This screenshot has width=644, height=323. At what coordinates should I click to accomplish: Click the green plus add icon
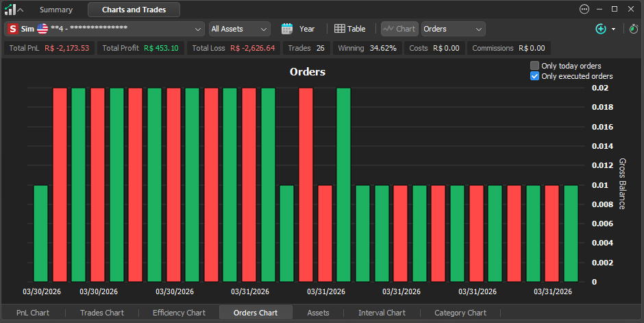(601, 29)
